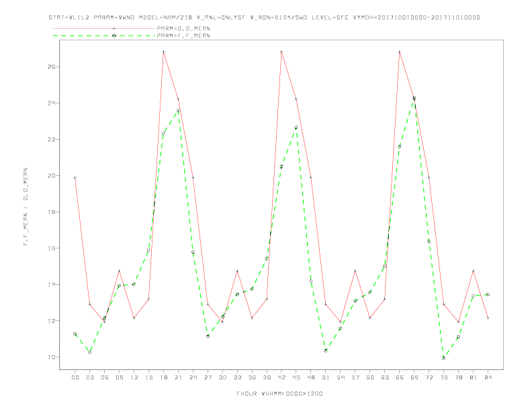Click the y-axis tick label 18
This screenshot has height=411, width=532.
pos(51,212)
